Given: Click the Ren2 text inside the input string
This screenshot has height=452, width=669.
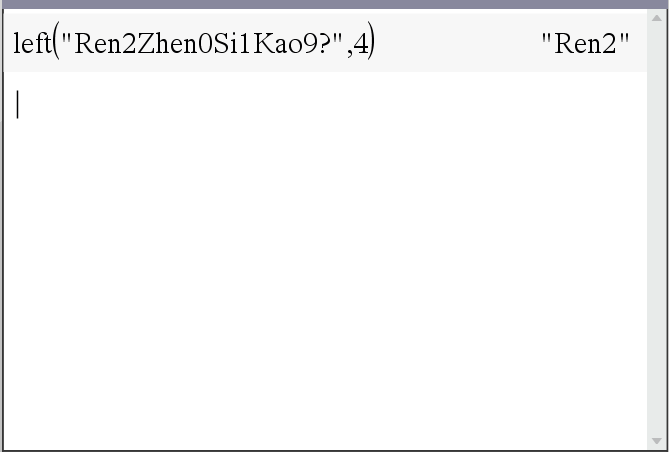Looking at the screenshot, I should tap(105, 44).
